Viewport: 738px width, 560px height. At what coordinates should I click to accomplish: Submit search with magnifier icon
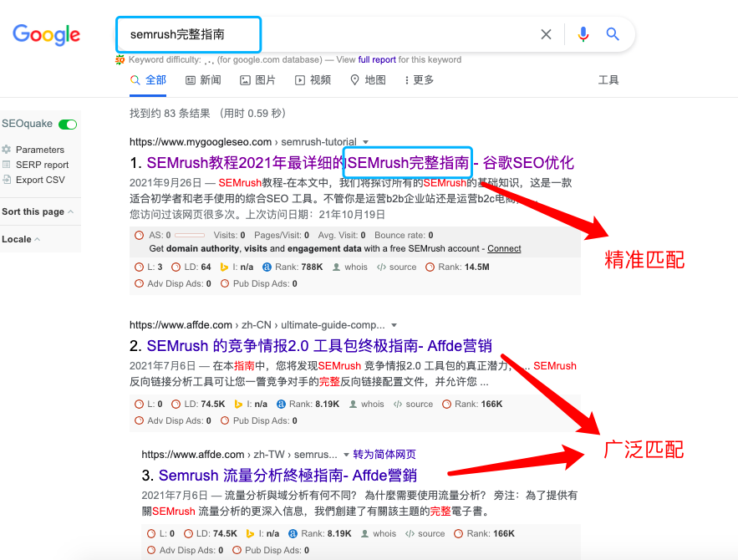click(x=613, y=34)
